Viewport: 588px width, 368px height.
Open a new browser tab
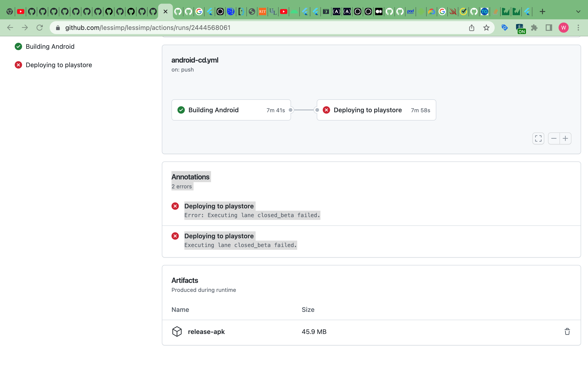pos(542,11)
